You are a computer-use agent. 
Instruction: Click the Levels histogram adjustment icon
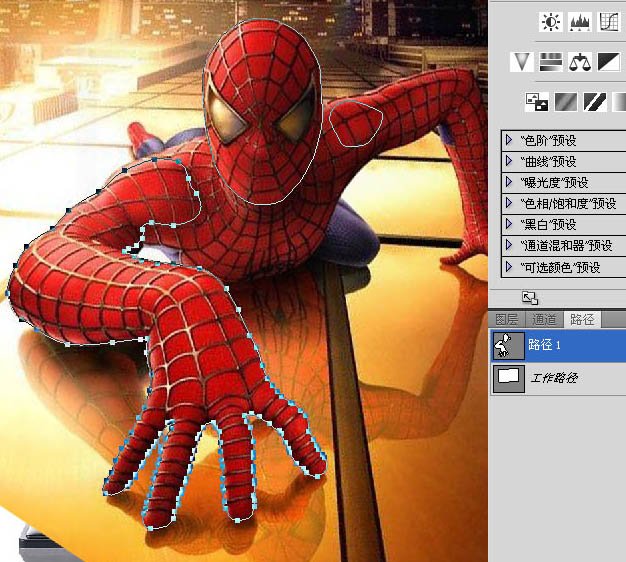pos(580,22)
